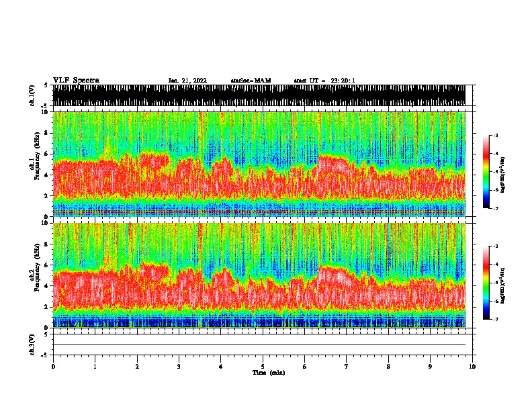Click the "8" tick label on the time axis
Screen dimensions: 532x411
(388, 367)
